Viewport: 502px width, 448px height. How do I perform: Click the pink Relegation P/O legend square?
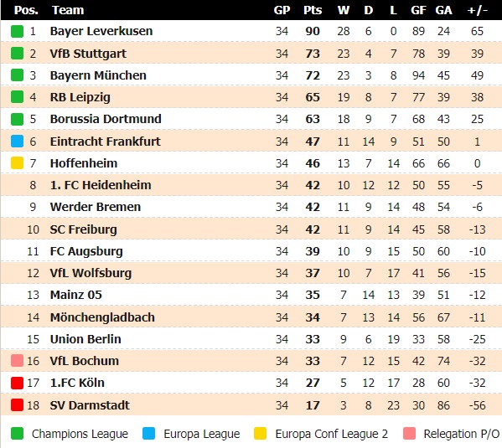(410, 434)
